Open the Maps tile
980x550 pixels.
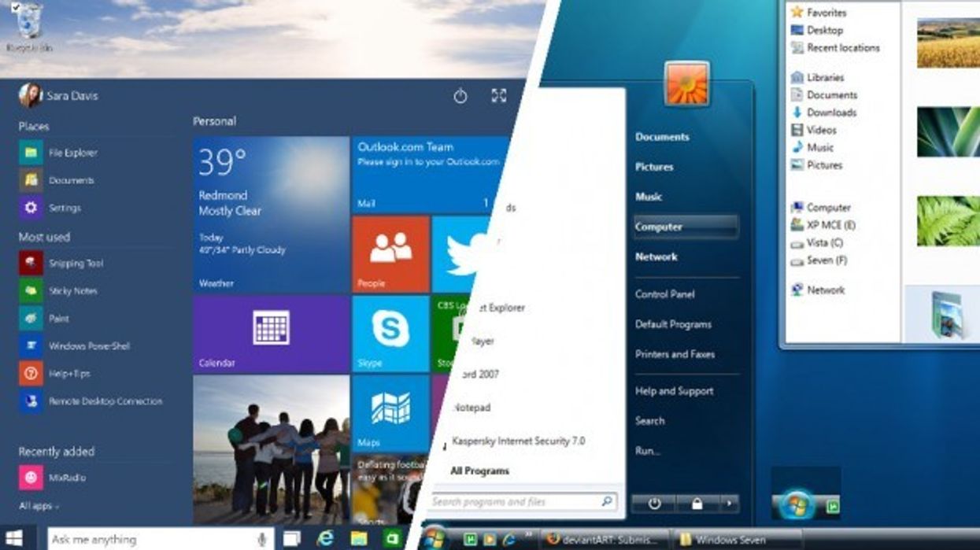pos(390,412)
